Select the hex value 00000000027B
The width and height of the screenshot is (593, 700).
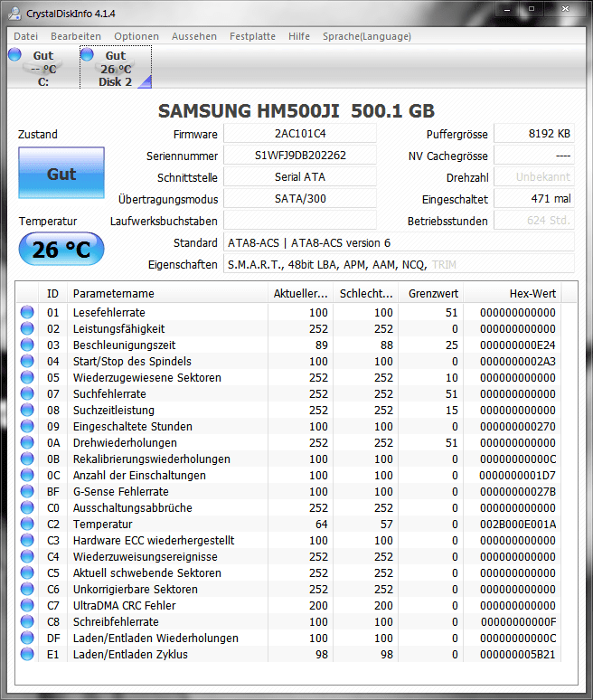518,491
